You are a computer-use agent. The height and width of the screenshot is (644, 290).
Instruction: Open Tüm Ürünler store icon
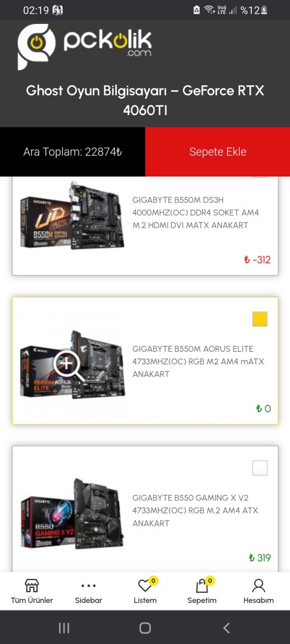32,586
